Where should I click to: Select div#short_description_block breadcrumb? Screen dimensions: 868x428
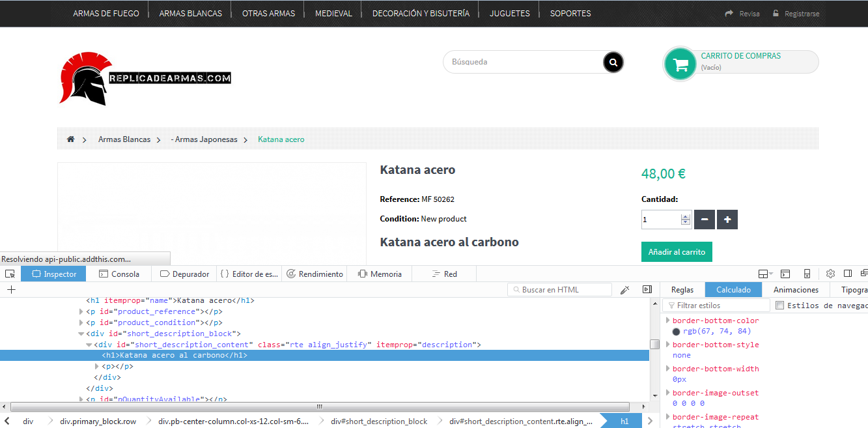(x=379, y=421)
